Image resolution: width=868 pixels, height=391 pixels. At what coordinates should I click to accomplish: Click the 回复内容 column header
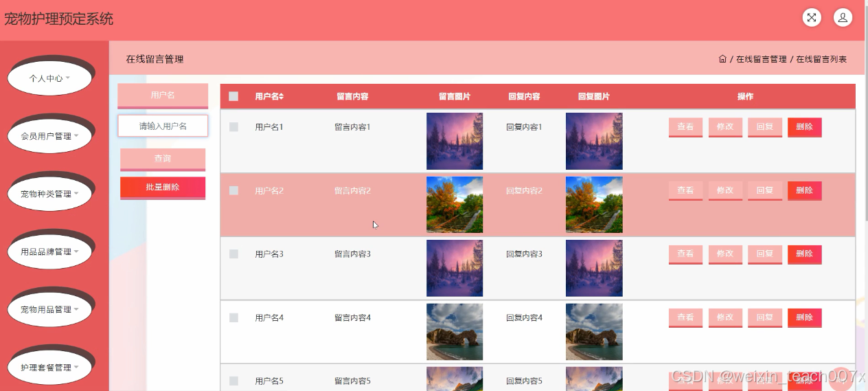pos(524,97)
